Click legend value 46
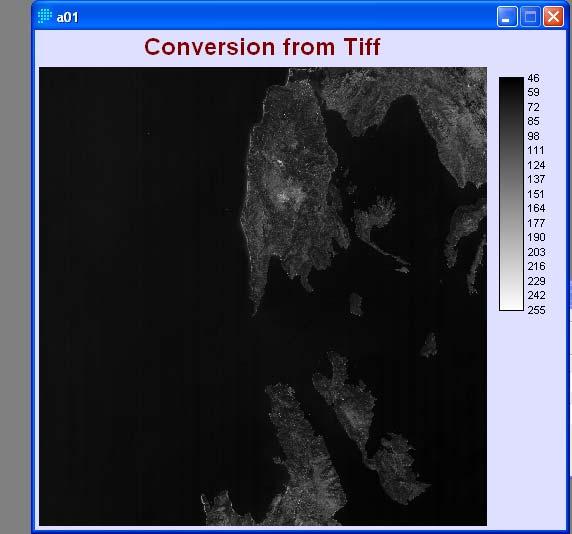The height and width of the screenshot is (534, 572). click(x=533, y=78)
